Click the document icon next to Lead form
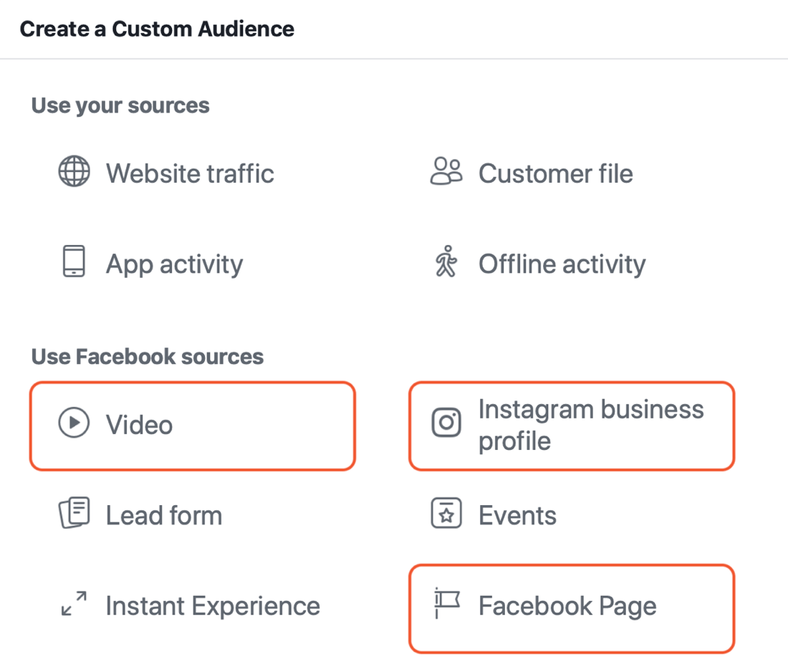Screen dimensions: 788x672 point(74,513)
